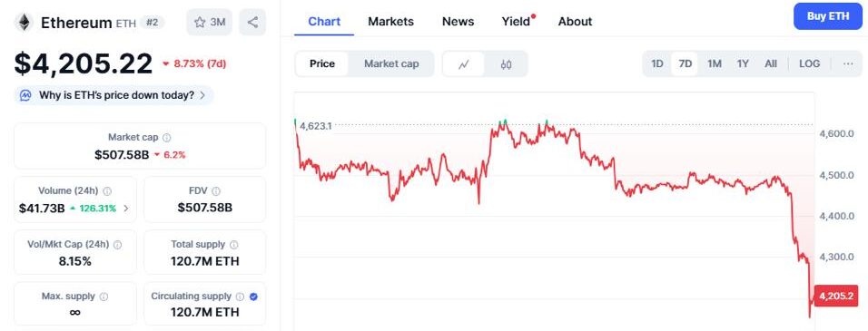868x331 pixels.
Task: Open the Markets tab
Action: coord(390,22)
